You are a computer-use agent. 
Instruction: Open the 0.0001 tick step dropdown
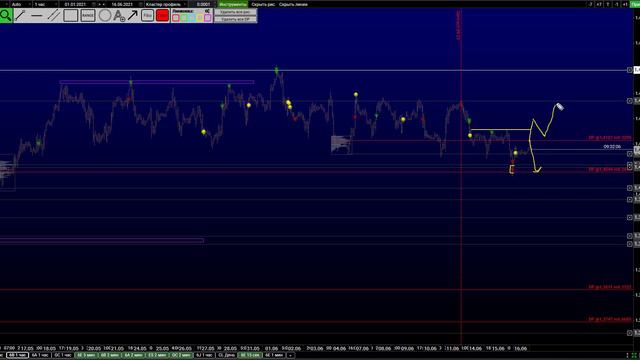(203, 4)
